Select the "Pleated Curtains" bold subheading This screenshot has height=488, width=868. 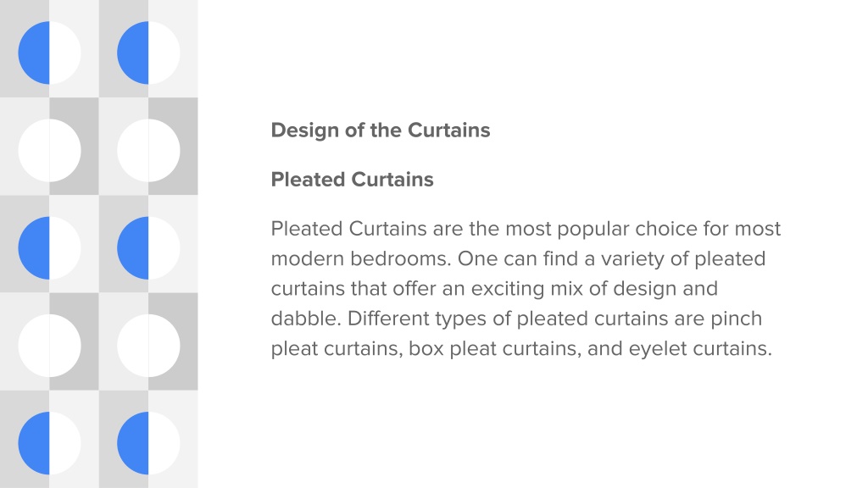(x=352, y=180)
